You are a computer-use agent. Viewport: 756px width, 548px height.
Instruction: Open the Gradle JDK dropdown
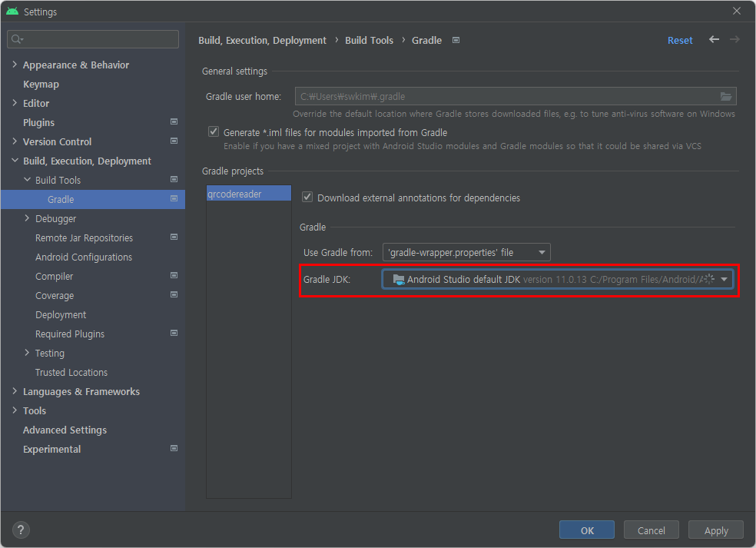pos(557,279)
